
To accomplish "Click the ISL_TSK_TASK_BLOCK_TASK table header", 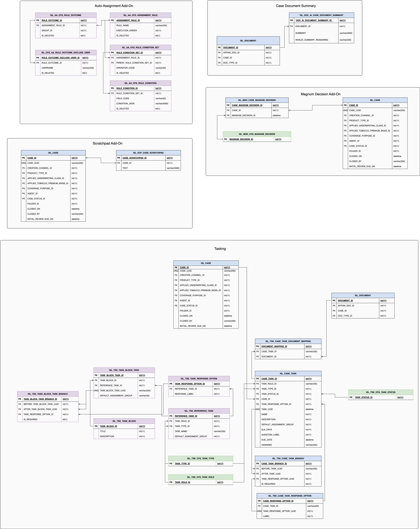I will point(124,370).
